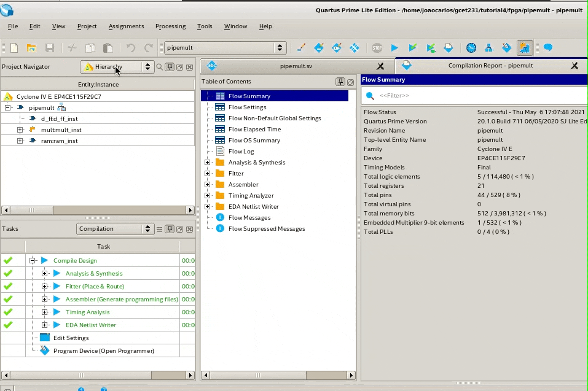The height and width of the screenshot is (391, 588).
Task: Float the Tasks panel
Action: point(179,229)
